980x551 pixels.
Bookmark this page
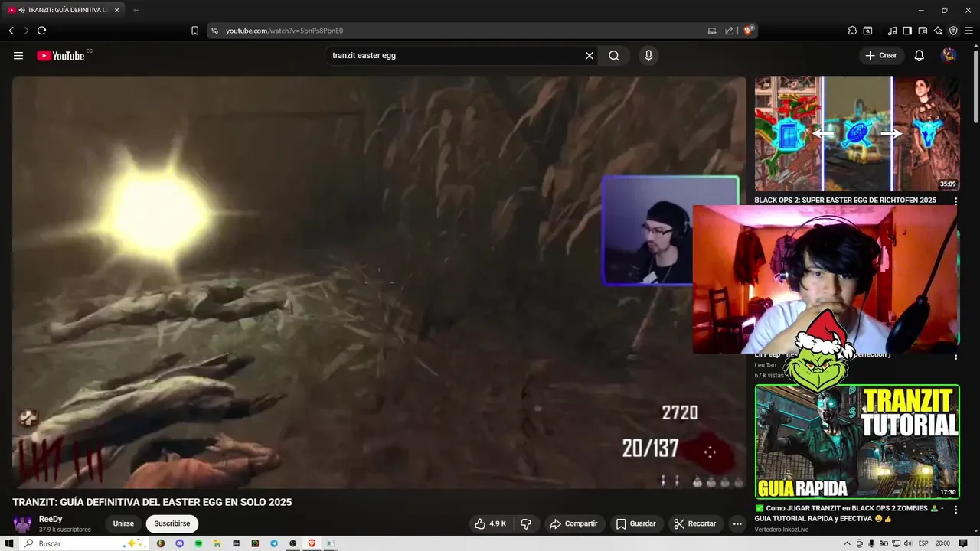coord(194,31)
